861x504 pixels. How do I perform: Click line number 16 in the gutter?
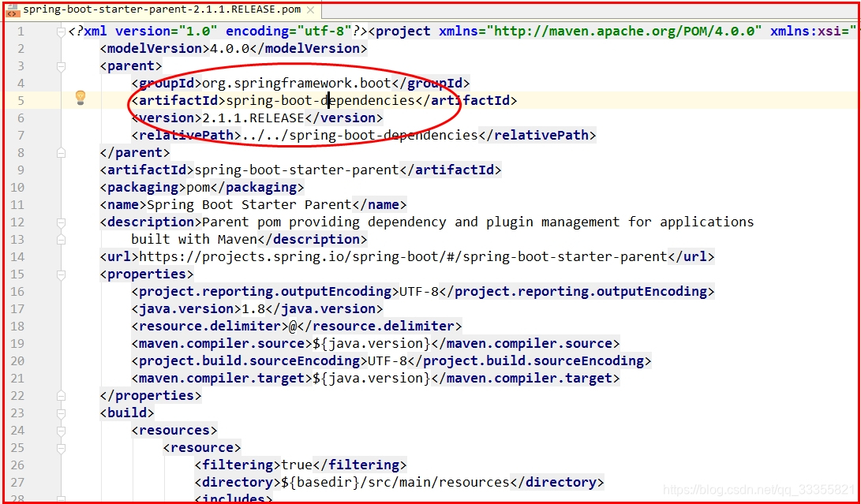point(17,291)
